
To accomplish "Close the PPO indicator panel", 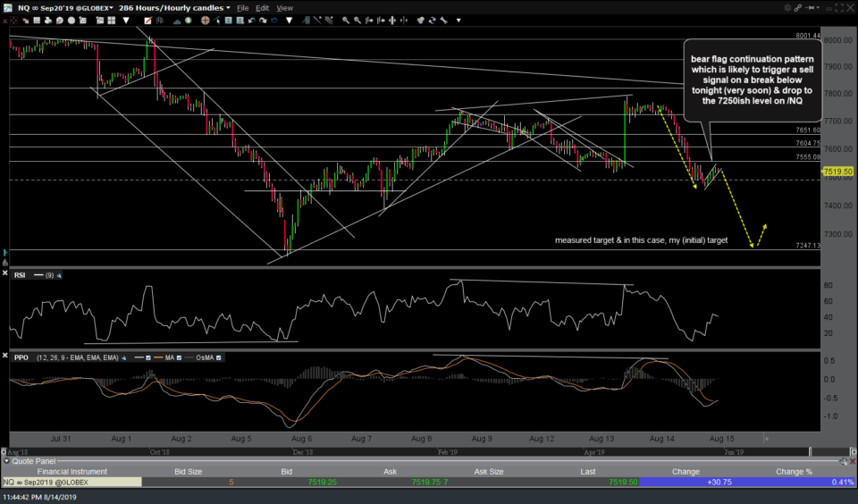I will [x=5, y=355].
